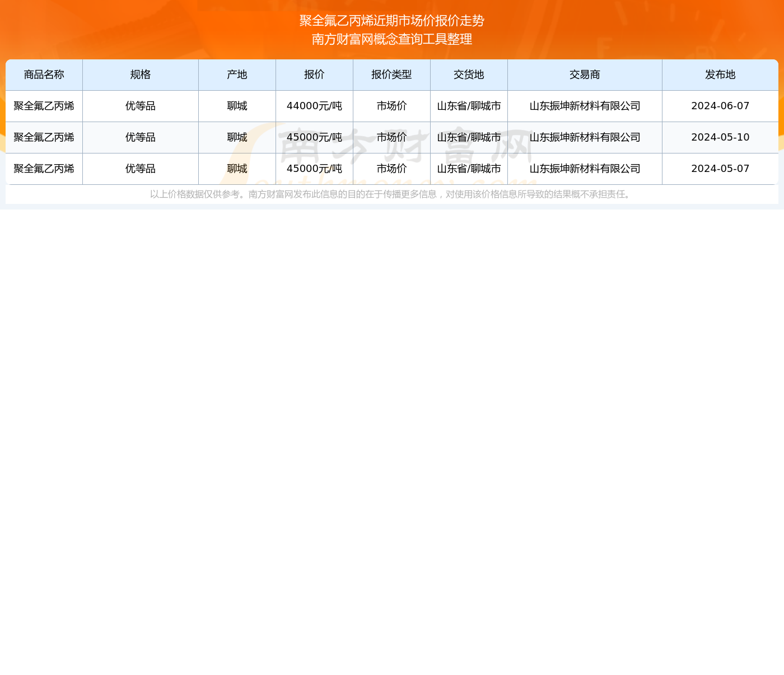Click 山东省/聊城市 in the 2024-05-10 row
Viewport: 784px width, 675px height.
pos(469,137)
